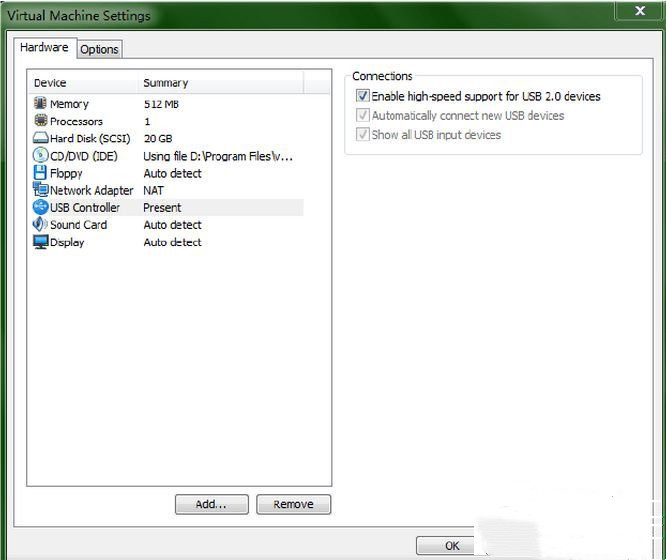Image resolution: width=666 pixels, height=560 pixels.
Task: Click the Floppy drive icon
Action: (x=41, y=173)
